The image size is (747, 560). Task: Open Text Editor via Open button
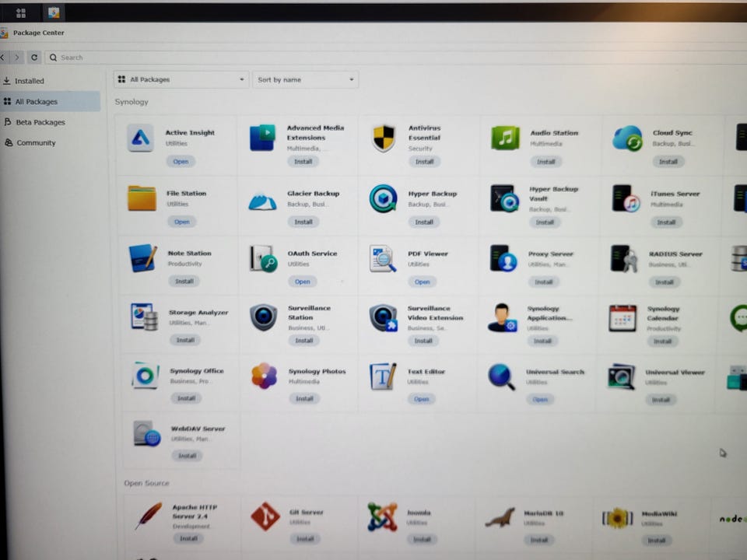(x=422, y=399)
